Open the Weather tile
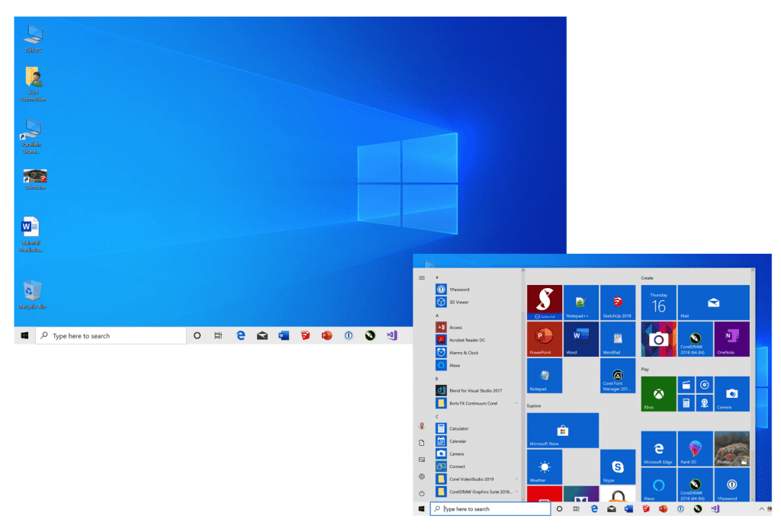 coord(545,466)
